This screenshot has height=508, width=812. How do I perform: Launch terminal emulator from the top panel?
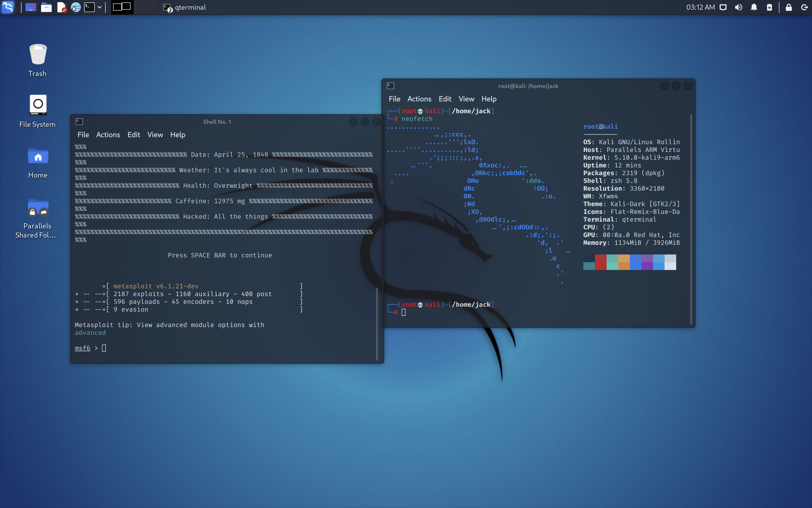click(x=89, y=7)
